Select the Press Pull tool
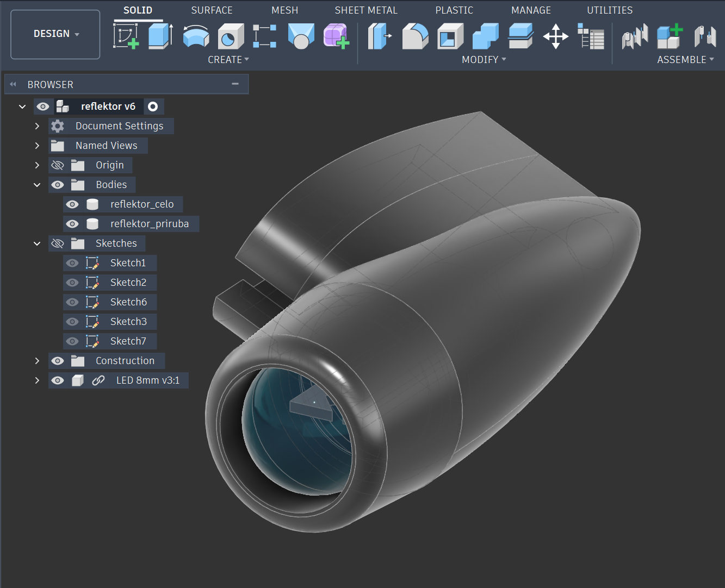Image resolution: width=725 pixels, height=588 pixels. pos(379,36)
